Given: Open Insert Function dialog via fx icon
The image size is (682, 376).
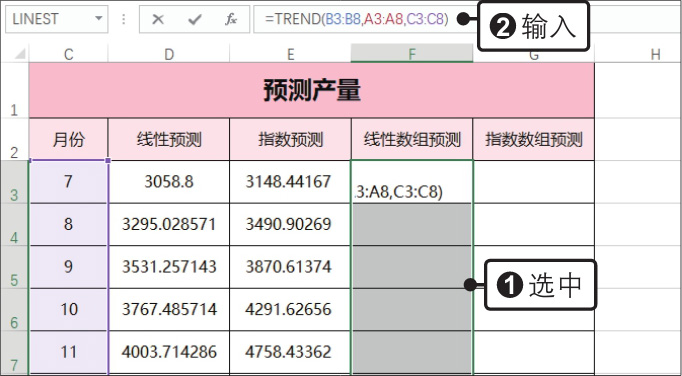Looking at the screenshot, I should pyautogui.click(x=231, y=19).
